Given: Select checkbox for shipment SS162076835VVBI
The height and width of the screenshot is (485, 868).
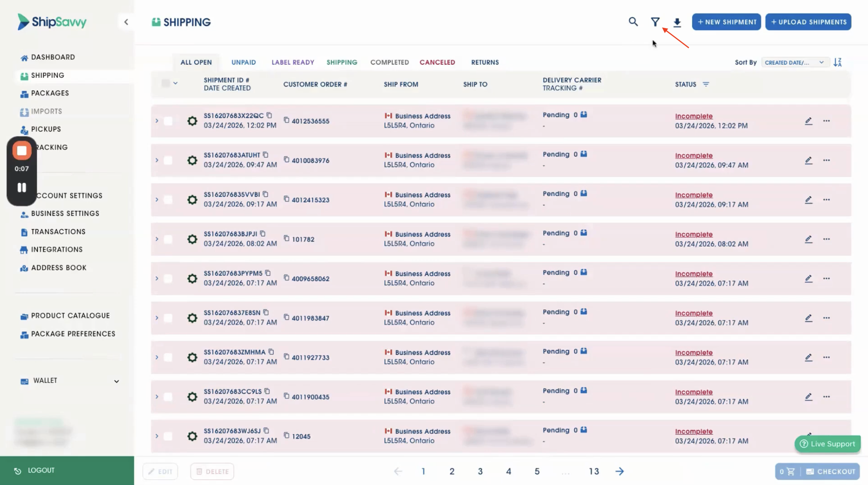Looking at the screenshot, I should click(168, 200).
